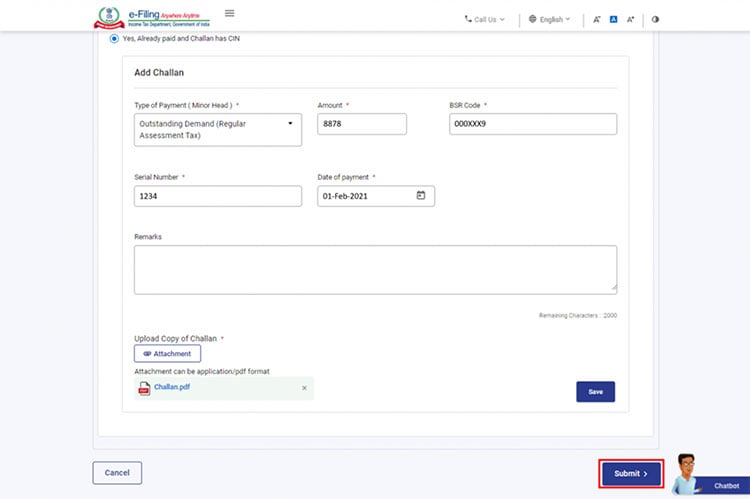750x499 pixels.
Task: Open the Chatbot assistant
Action: click(x=710, y=475)
